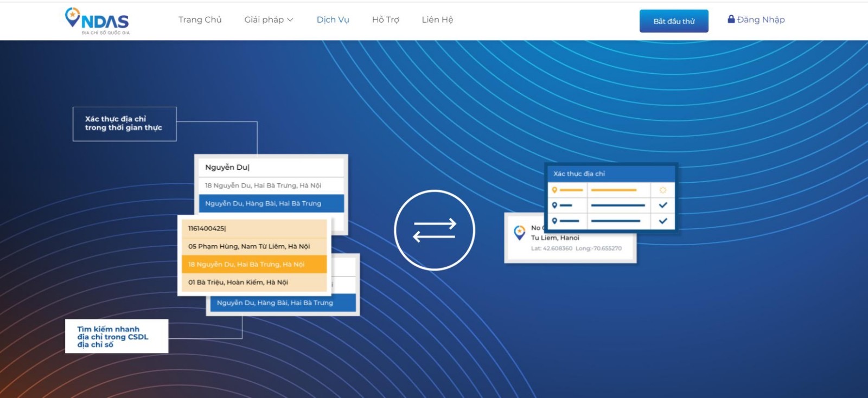Click the bottom row checkmark in the verification table
868x398 pixels.
[x=662, y=221]
